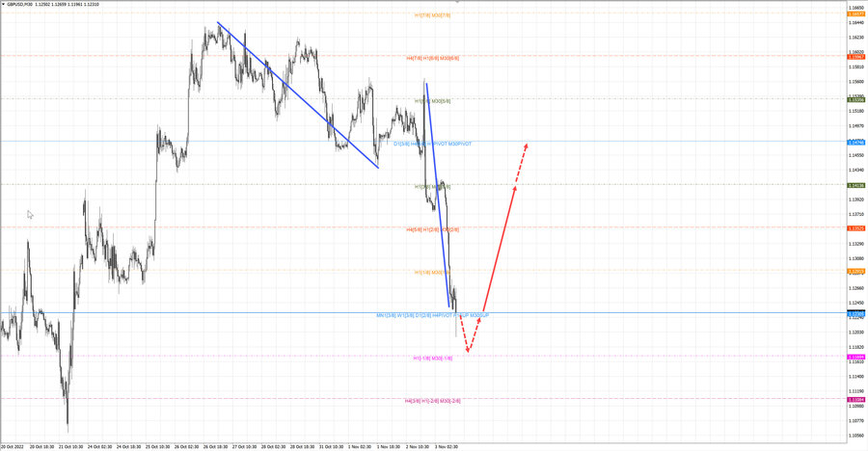The image size is (868, 451).
Task: Click the red 1.13525 price tag
Action: coord(856,228)
